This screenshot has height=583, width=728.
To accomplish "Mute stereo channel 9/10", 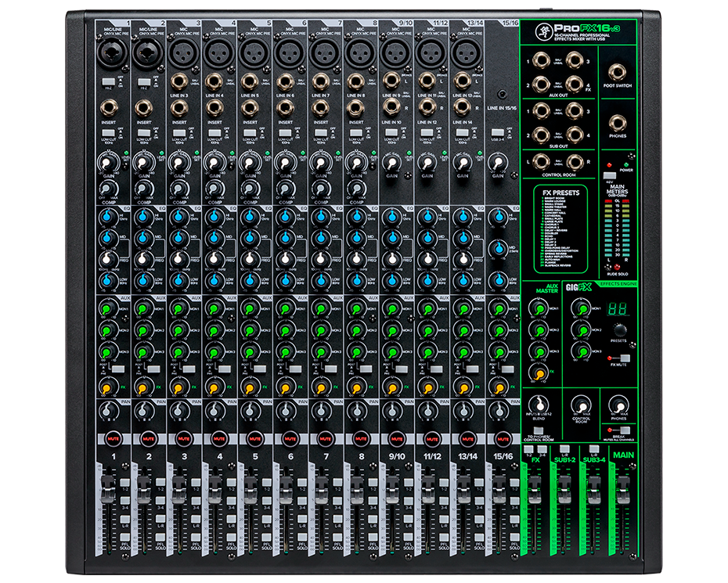I will 397,439.
